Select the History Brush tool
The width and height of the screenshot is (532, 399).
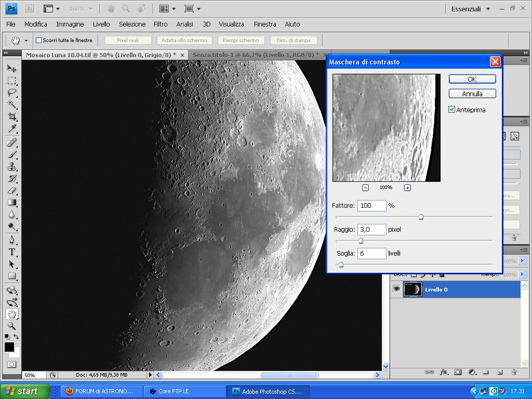click(11, 179)
